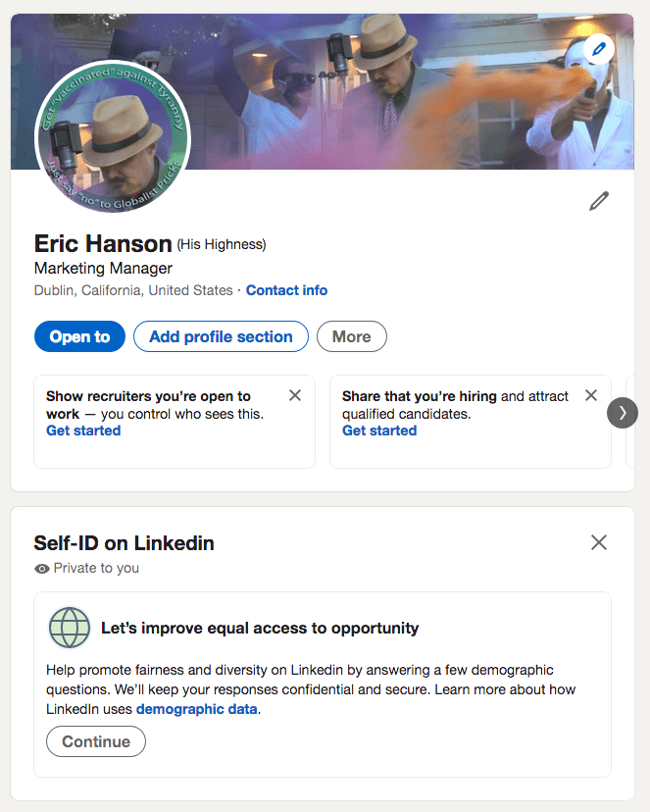Follow the 'demographic data' link
Screen dimensions: 650x812
[196, 709]
